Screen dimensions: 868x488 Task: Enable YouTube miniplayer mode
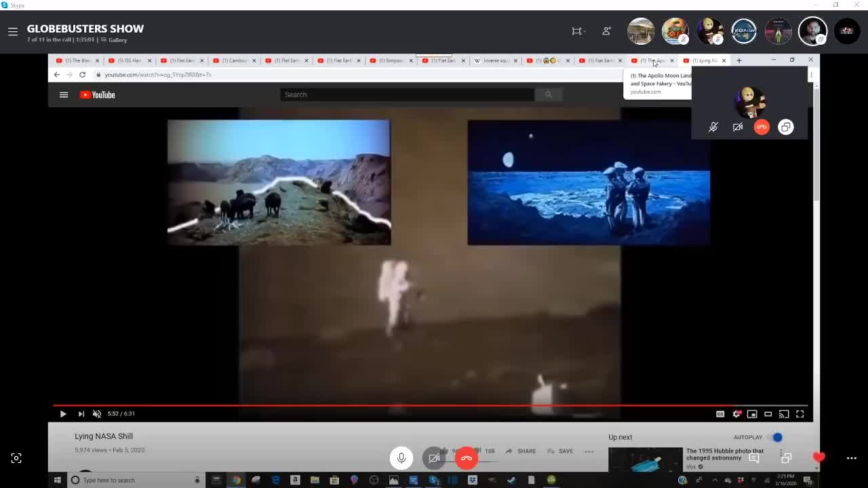pos(752,414)
